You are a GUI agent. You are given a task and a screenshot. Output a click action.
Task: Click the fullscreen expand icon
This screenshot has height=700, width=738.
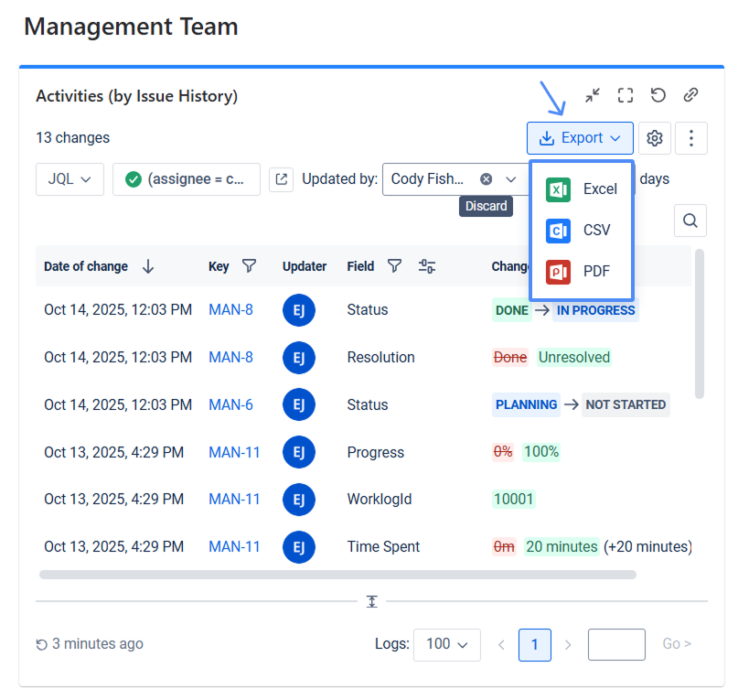click(626, 95)
